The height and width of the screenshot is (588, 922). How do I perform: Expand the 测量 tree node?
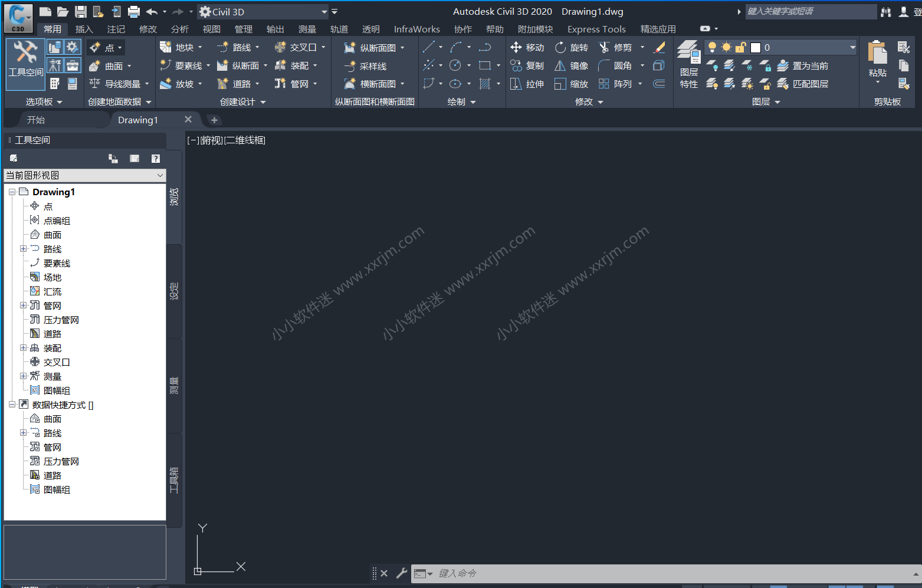[23, 376]
